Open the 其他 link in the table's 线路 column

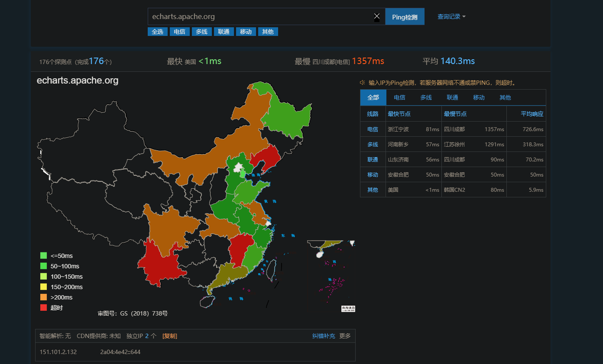point(373,190)
